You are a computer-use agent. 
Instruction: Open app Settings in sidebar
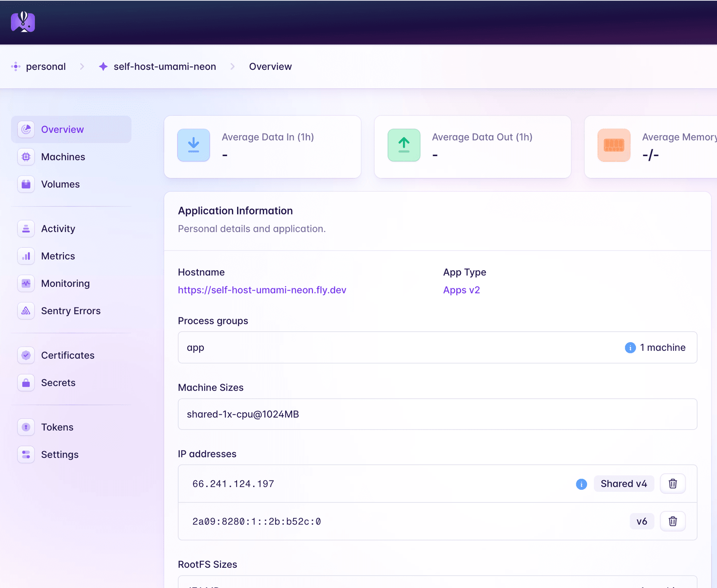coord(59,455)
